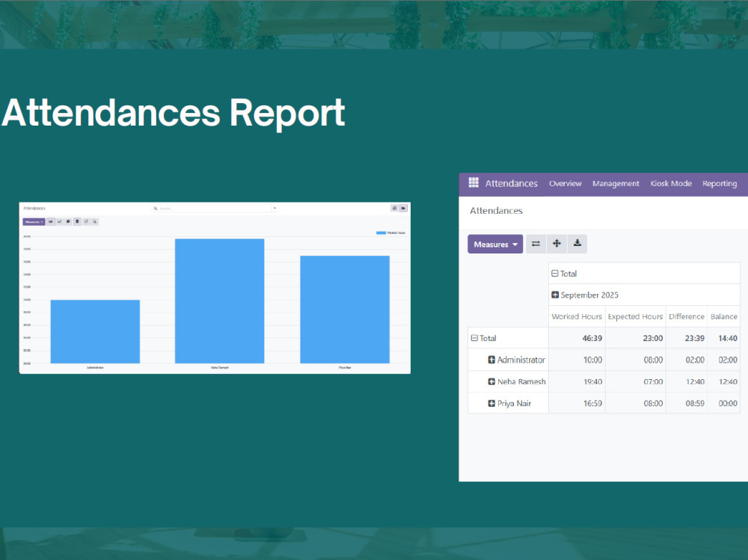Image resolution: width=748 pixels, height=560 pixels.
Task: Select bar chart icon in graph view
Action: tap(51, 221)
